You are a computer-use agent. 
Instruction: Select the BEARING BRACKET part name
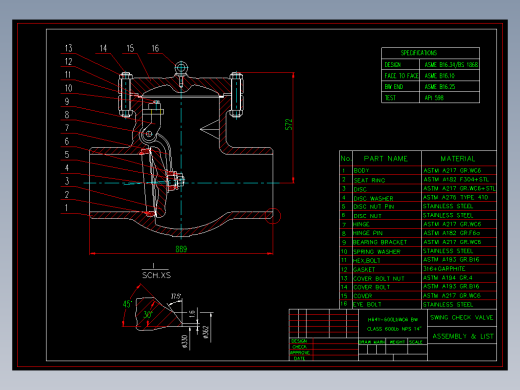pyautogui.click(x=380, y=242)
